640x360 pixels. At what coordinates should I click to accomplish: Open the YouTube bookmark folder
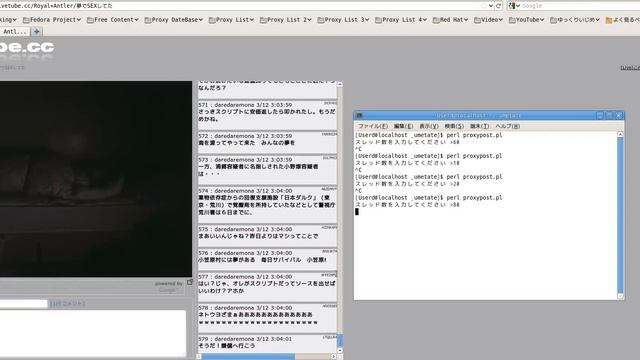(x=527, y=20)
